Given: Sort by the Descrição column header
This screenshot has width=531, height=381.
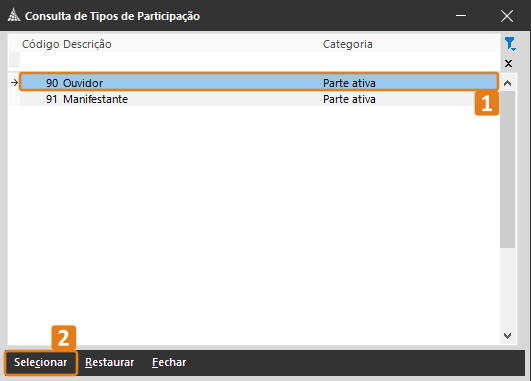Looking at the screenshot, I should (87, 44).
